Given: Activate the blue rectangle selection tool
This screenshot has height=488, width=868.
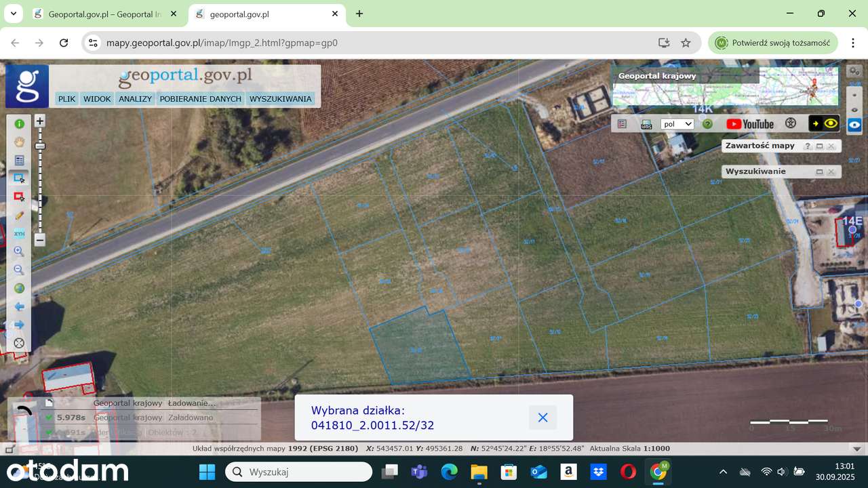Looking at the screenshot, I should pyautogui.click(x=19, y=178).
